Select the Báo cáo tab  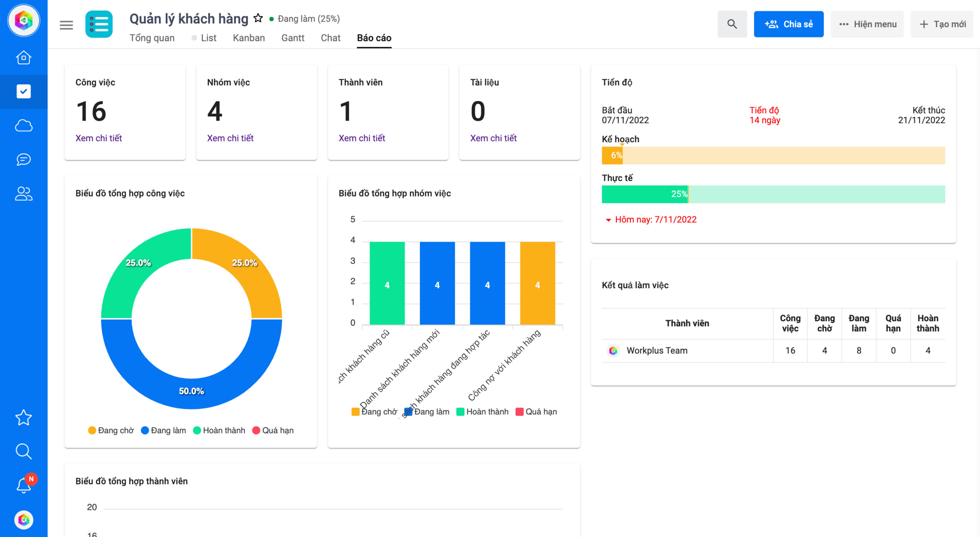click(374, 38)
